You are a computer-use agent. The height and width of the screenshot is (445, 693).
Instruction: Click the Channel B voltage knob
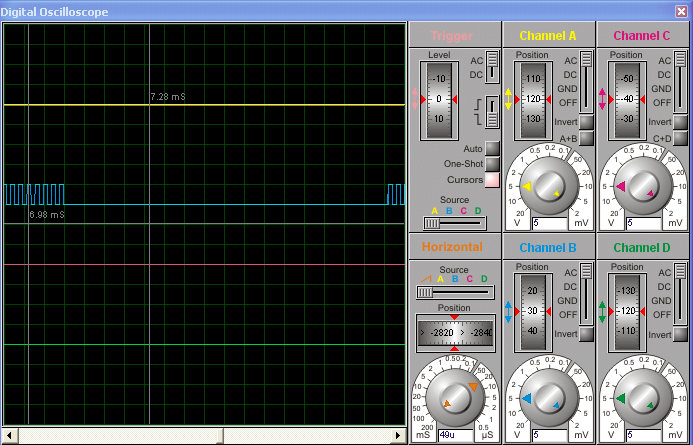tap(547, 398)
